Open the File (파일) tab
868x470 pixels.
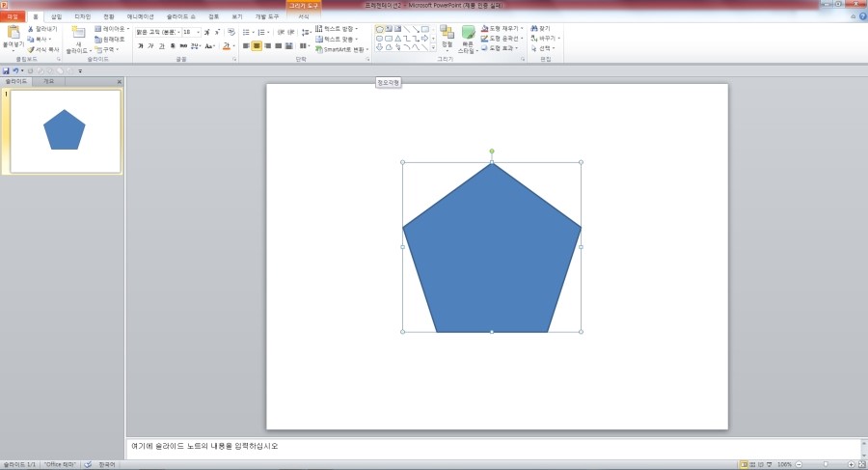[x=13, y=16]
